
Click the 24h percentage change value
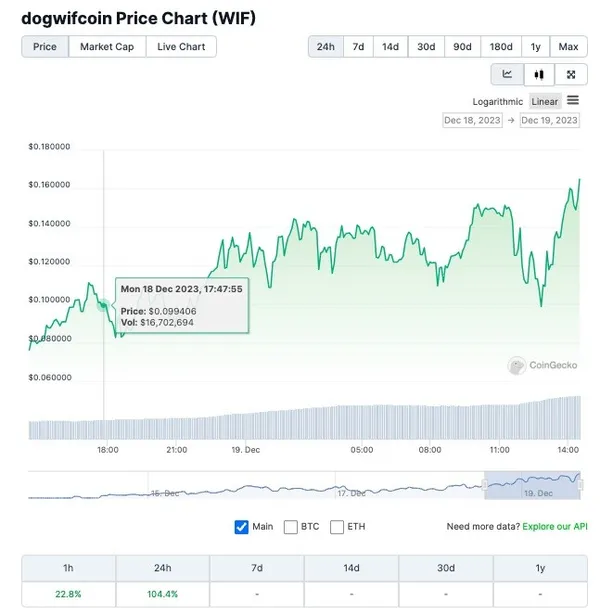coord(163,595)
